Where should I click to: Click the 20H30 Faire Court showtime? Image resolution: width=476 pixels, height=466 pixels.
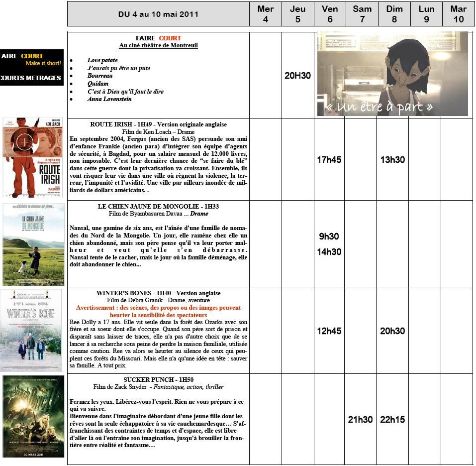[x=297, y=75]
